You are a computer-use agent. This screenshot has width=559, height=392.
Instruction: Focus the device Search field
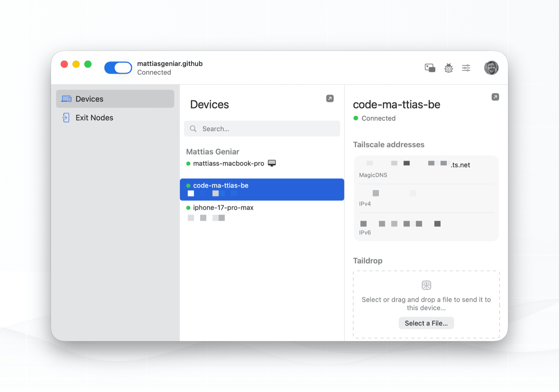tap(262, 129)
